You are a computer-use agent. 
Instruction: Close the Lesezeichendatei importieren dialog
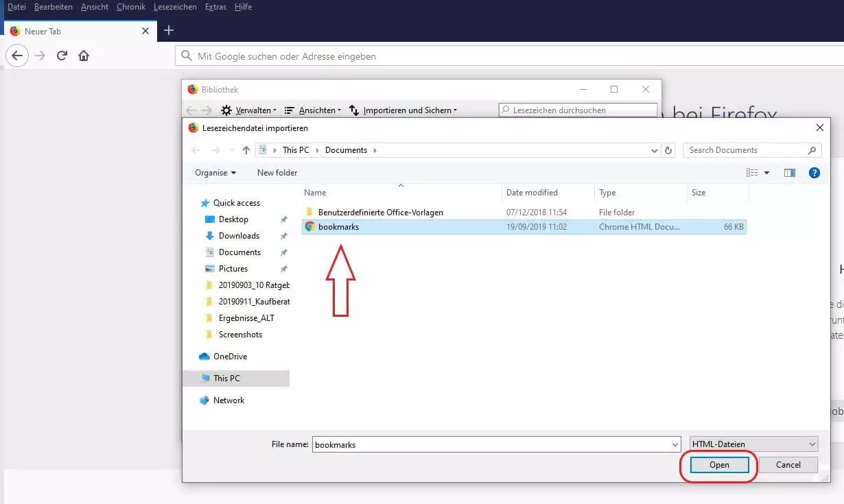pos(819,128)
